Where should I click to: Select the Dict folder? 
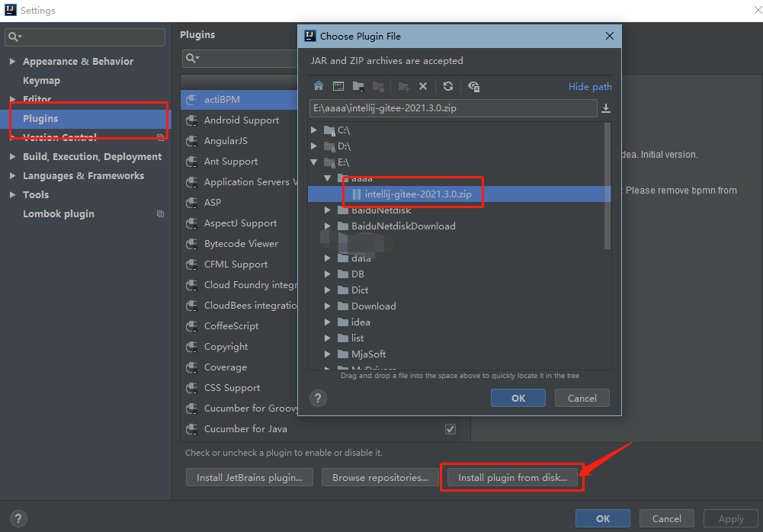point(360,290)
